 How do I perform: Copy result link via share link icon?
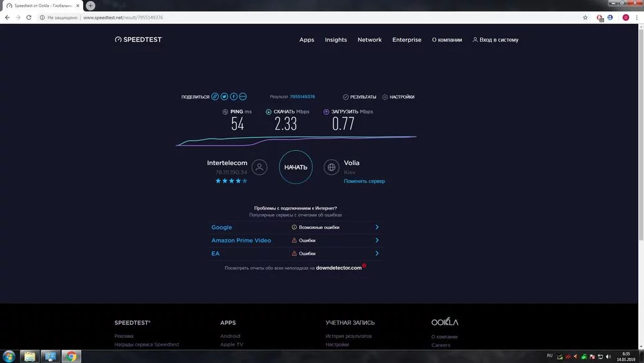(x=215, y=97)
